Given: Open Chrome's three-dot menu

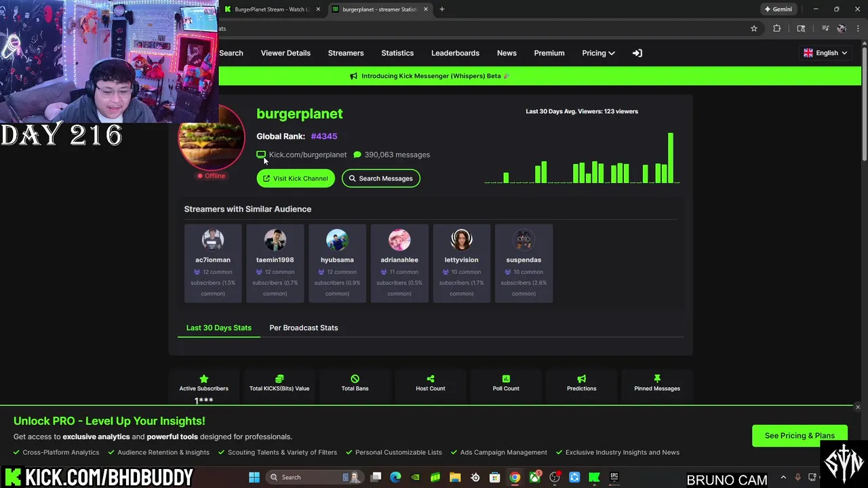Looking at the screenshot, I should 858,28.
